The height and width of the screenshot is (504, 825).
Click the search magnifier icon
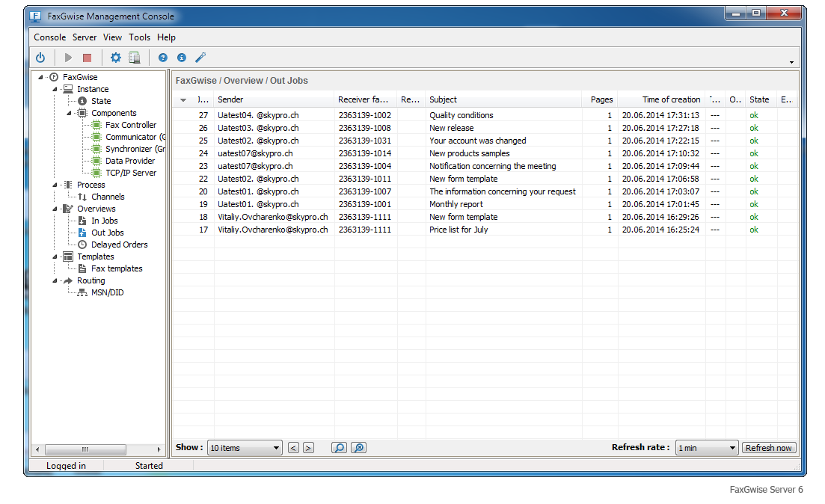click(340, 448)
